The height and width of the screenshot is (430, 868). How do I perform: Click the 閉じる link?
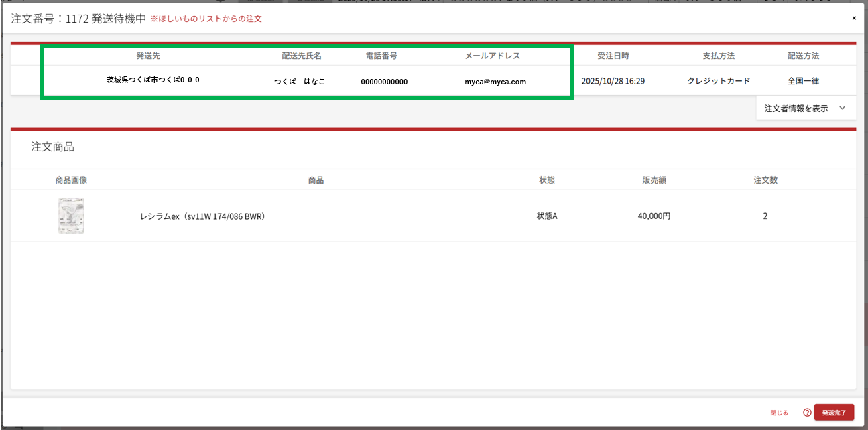coord(779,413)
